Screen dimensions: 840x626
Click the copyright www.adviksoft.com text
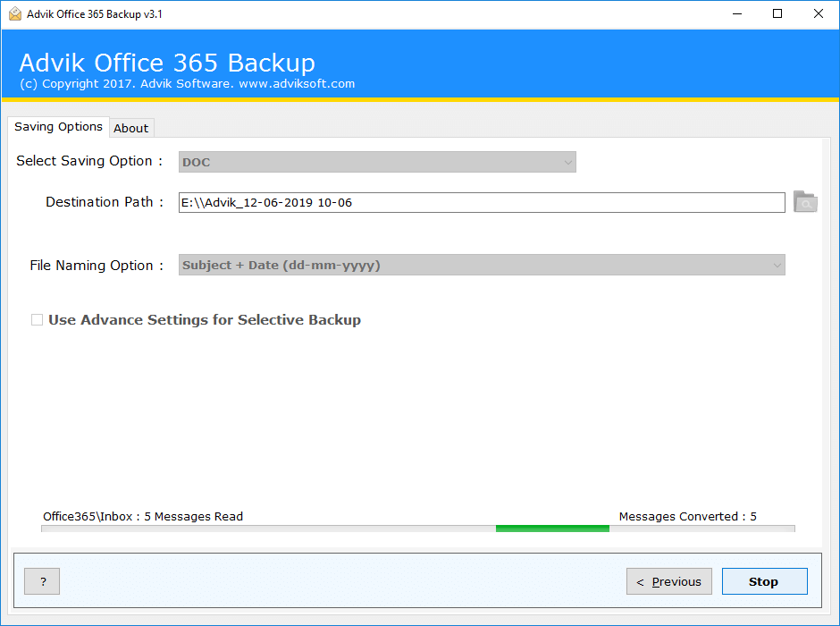pyautogui.click(x=188, y=83)
